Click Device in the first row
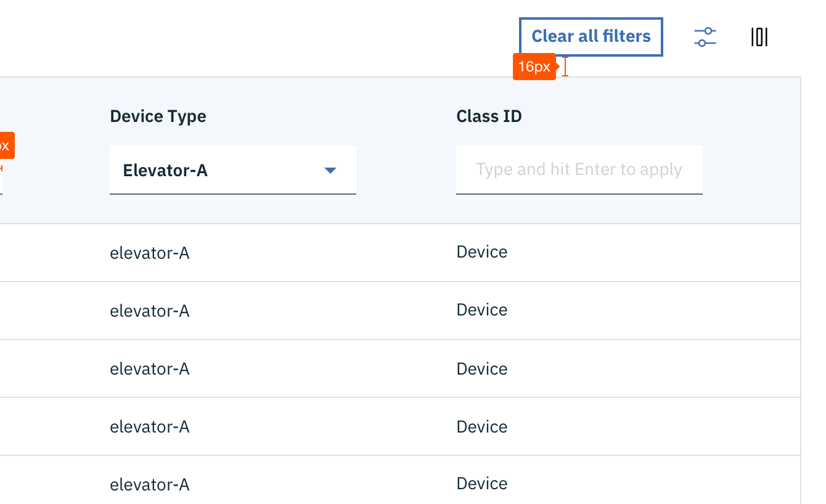The image size is (826, 504). click(481, 251)
